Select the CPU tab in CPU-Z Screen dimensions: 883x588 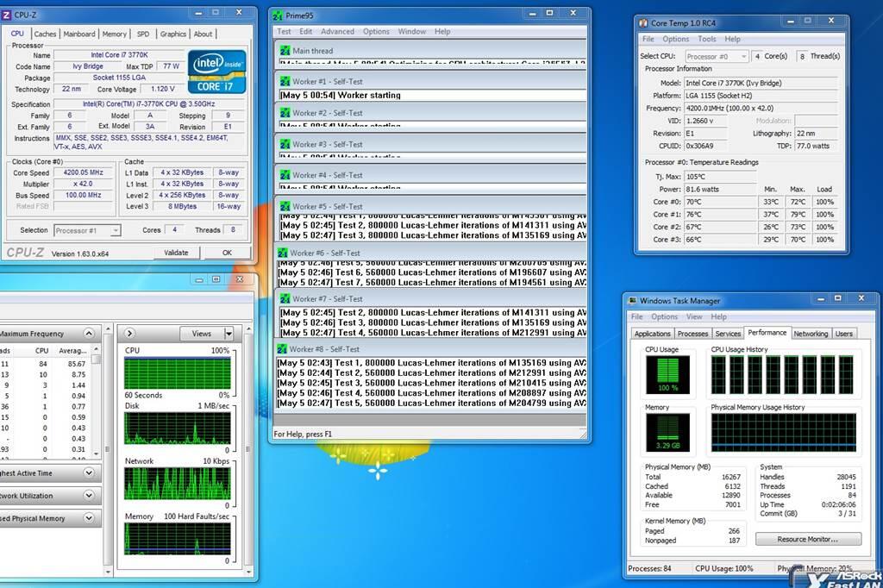17,34
